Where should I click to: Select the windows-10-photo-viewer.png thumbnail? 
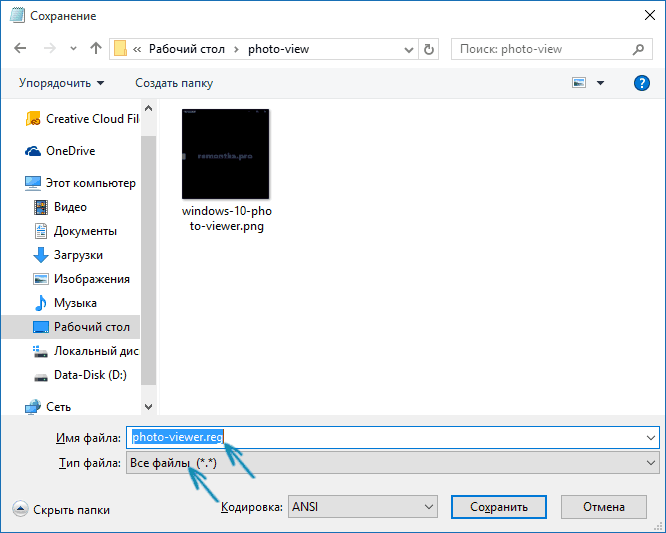tap(226, 171)
